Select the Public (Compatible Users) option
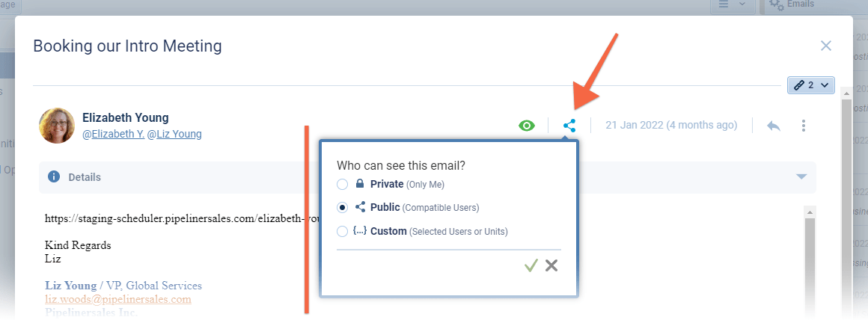The width and height of the screenshot is (868, 320). coord(342,207)
